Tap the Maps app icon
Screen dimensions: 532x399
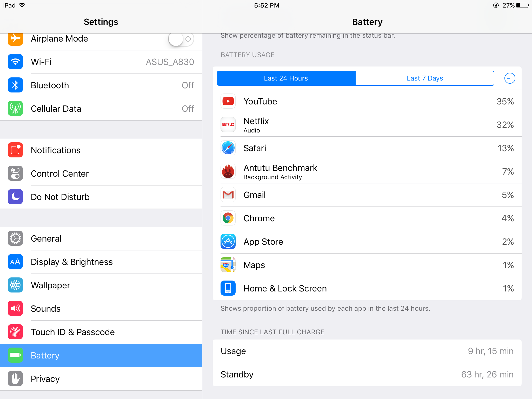click(228, 265)
